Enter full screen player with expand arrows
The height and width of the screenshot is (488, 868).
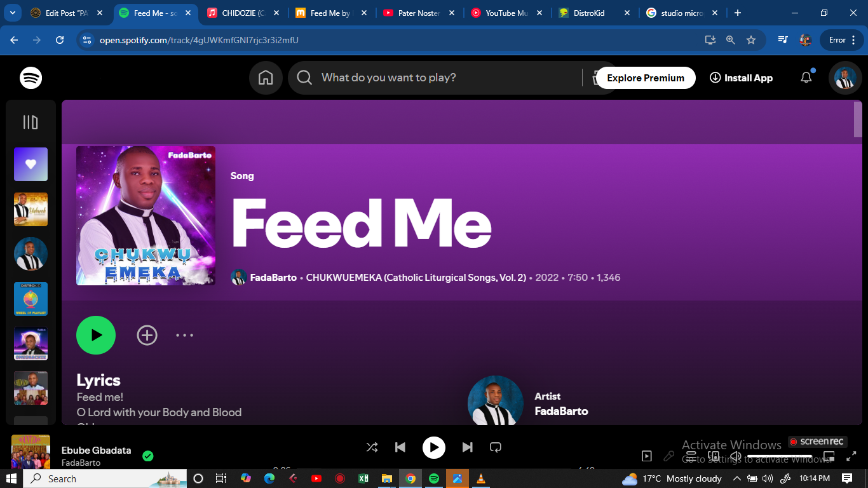tap(851, 456)
